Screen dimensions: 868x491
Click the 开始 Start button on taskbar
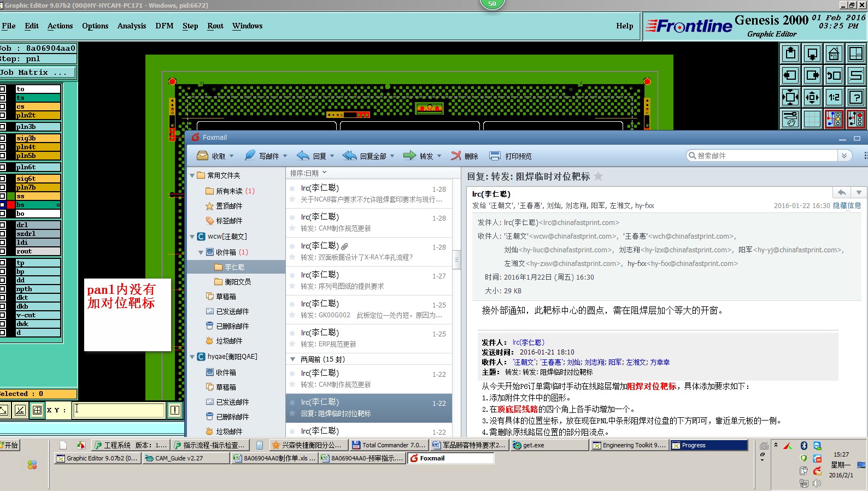(10, 445)
